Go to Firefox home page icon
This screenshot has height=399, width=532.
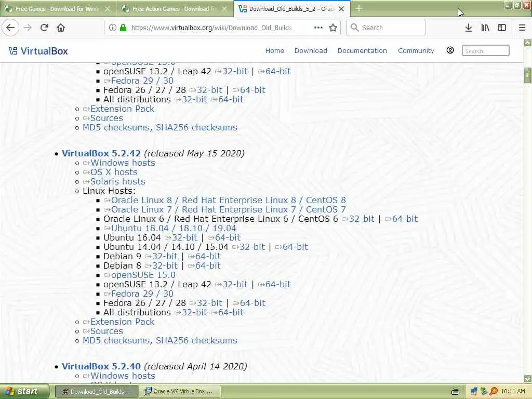coord(61,28)
